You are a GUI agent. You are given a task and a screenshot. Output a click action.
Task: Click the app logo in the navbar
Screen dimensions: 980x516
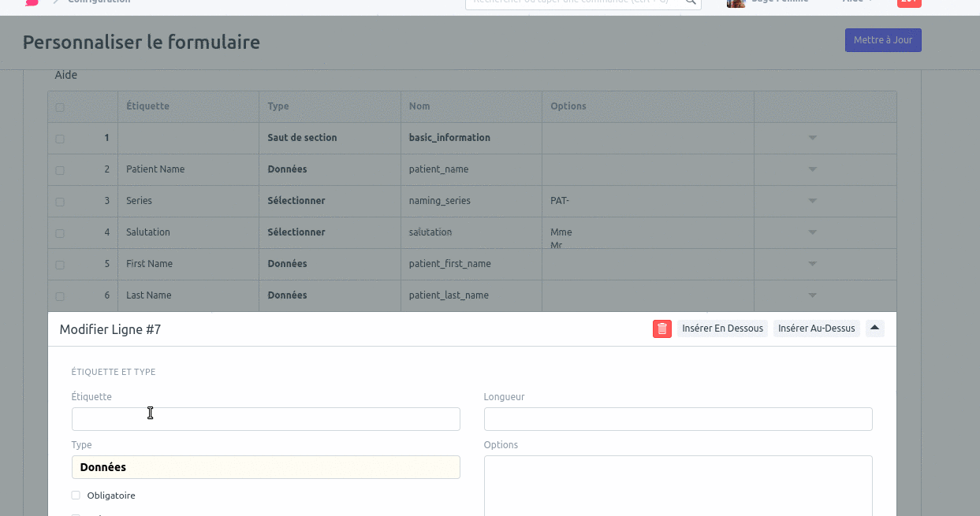click(x=32, y=2)
